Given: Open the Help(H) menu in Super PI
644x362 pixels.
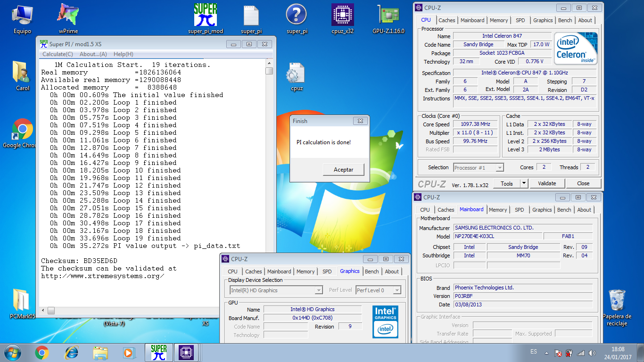Looking at the screenshot, I should click(124, 54).
